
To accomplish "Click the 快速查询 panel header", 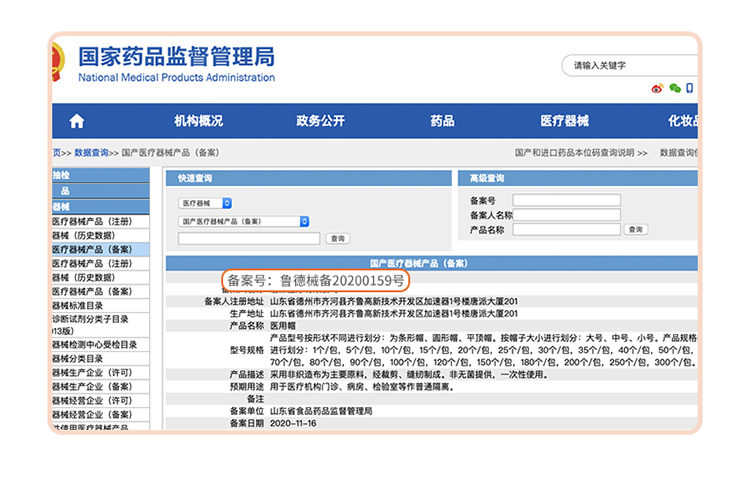I will point(309,178).
